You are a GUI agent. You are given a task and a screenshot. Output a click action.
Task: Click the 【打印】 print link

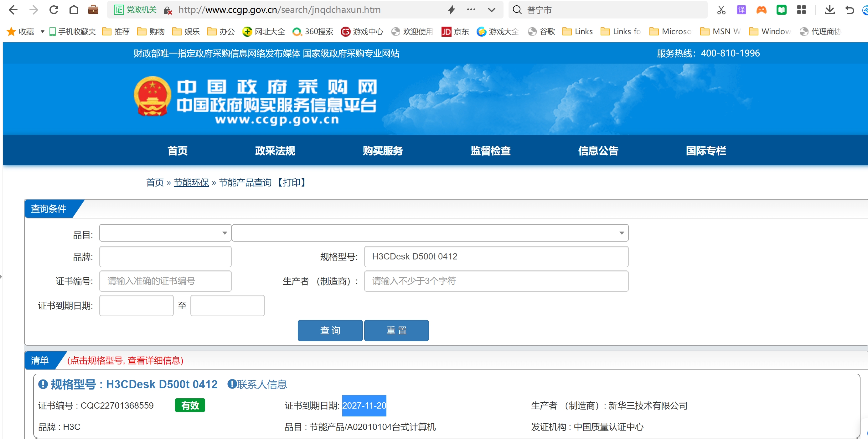pyautogui.click(x=292, y=183)
